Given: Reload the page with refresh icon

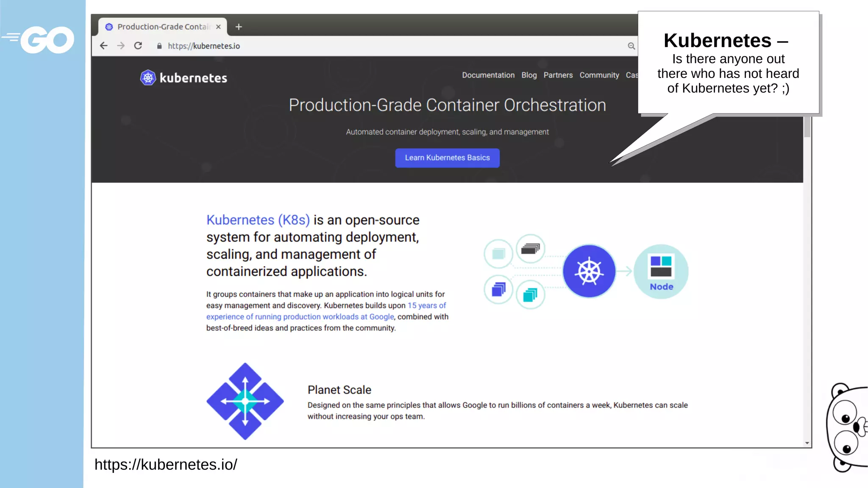Looking at the screenshot, I should tap(138, 46).
